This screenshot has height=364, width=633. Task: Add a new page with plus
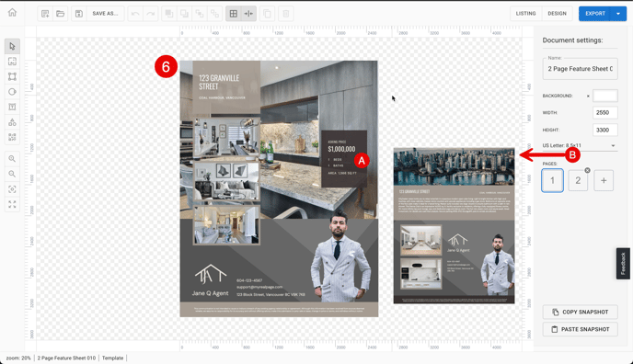coord(604,180)
